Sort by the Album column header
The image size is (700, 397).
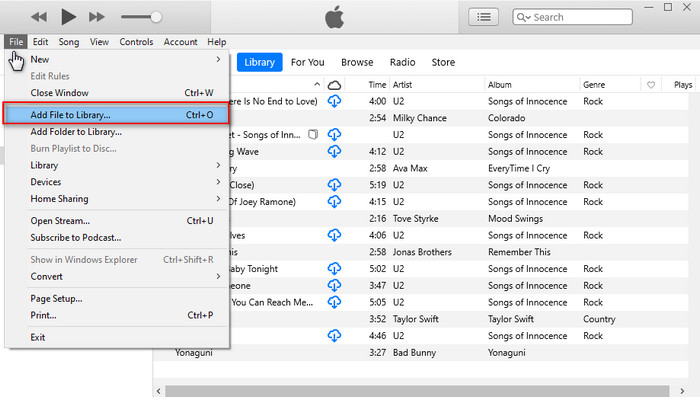[x=500, y=84]
